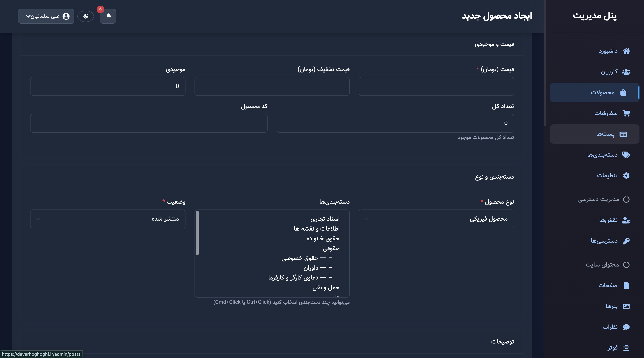Click the سفارشات shopping cart icon
The height and width of the screenshot is (358, 644).
coord(626,113)
